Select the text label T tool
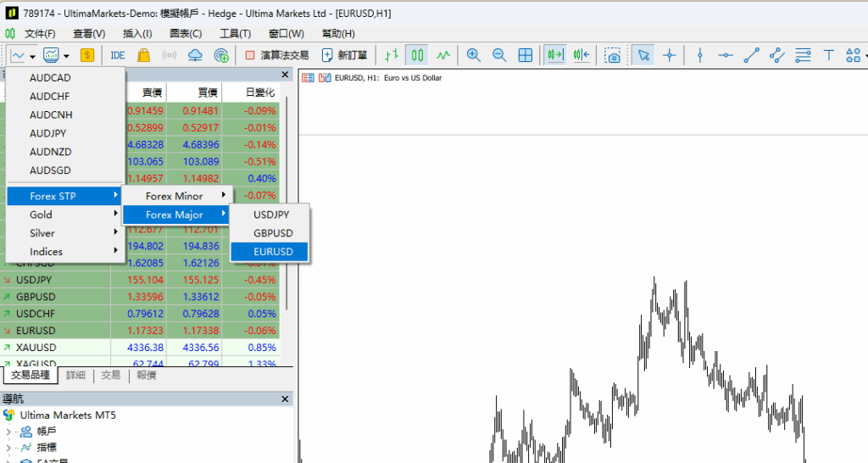The height and width of the screenshot is (463, 868). (829, 55)
